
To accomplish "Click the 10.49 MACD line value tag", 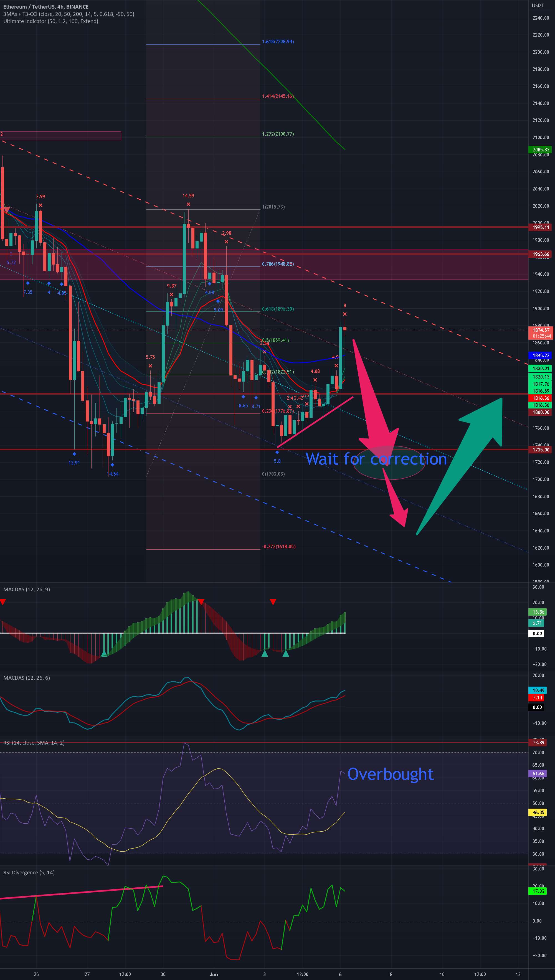I will click(x=538, y=690).
